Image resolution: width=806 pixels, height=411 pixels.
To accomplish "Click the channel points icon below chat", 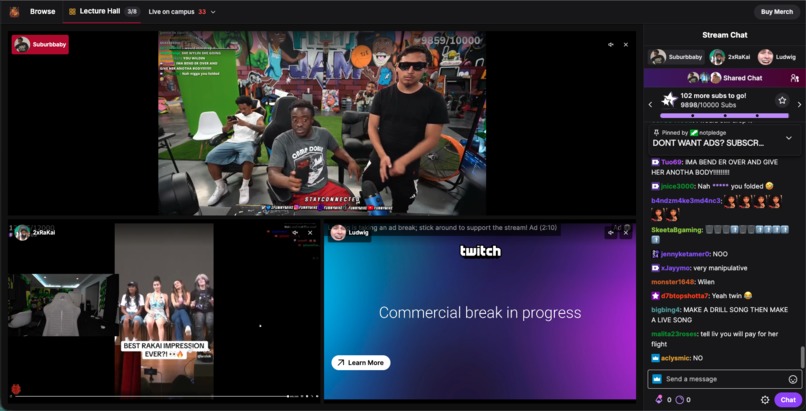I will point(679,400).
